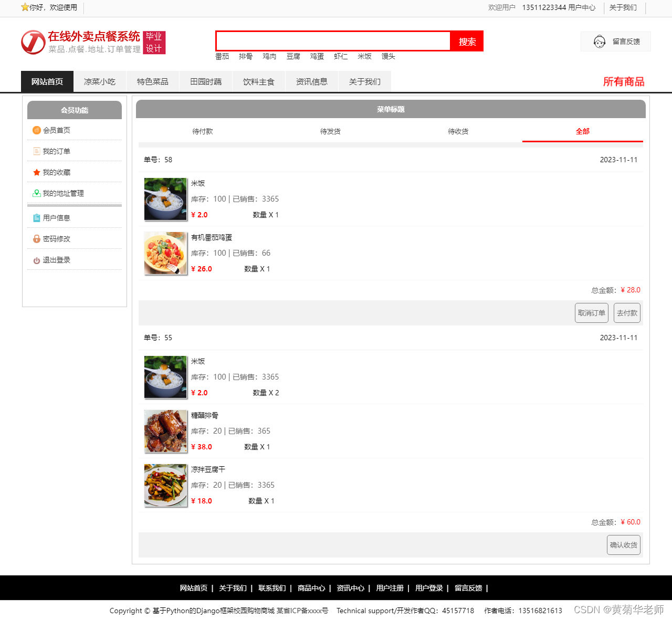Click the 凉拌豆腐干 product name
This screenshot has height=620, width=672.
click(208, 469)
